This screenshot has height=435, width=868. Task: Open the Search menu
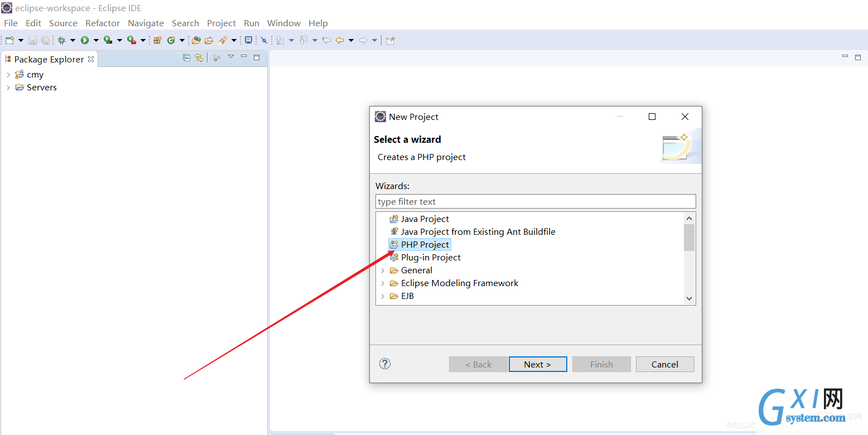pyautogui.click(x=185, y=23)
